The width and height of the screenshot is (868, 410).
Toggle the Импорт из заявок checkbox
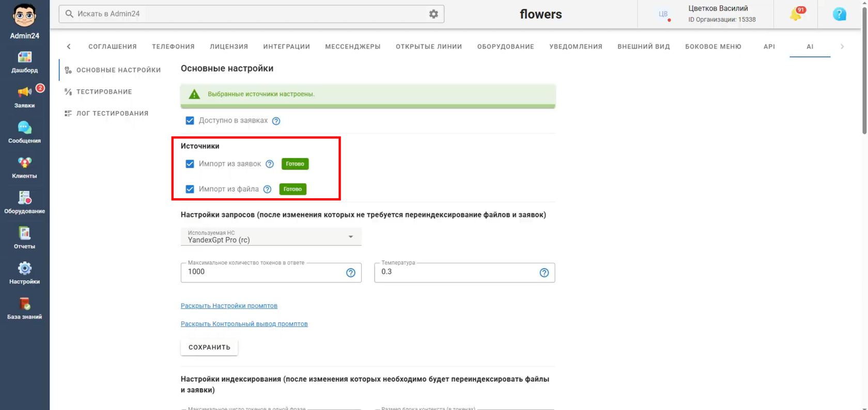coord(190,164)
